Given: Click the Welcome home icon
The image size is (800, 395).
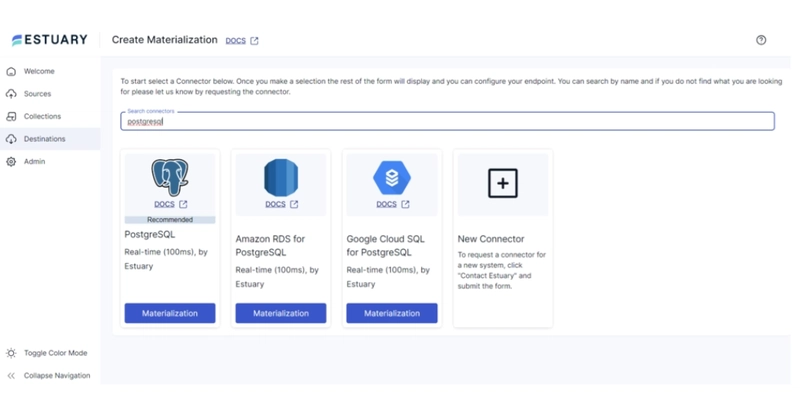Looking at the screenshot, I should point(11,71).
